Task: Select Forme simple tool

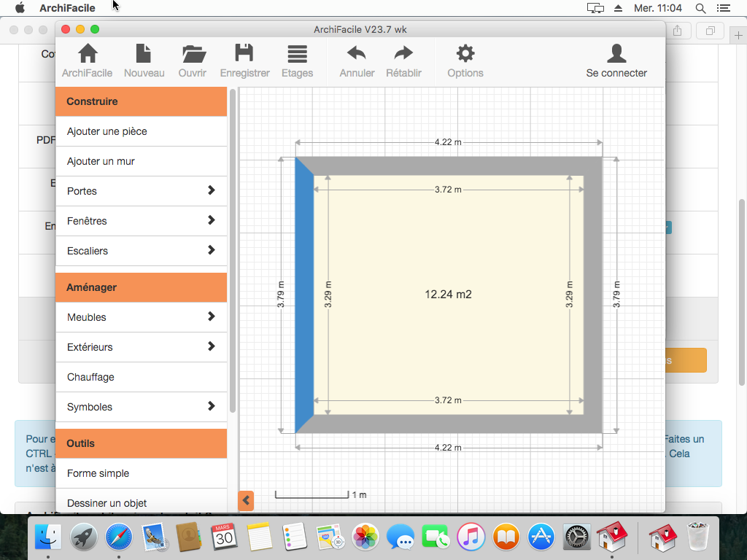Action: tap(98, 473)
